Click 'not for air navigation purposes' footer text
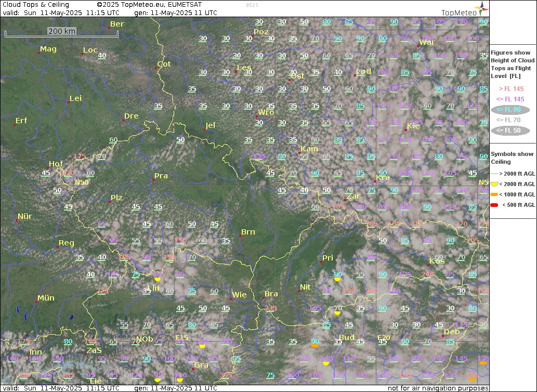537x392 pixels. tap(438, 388)
